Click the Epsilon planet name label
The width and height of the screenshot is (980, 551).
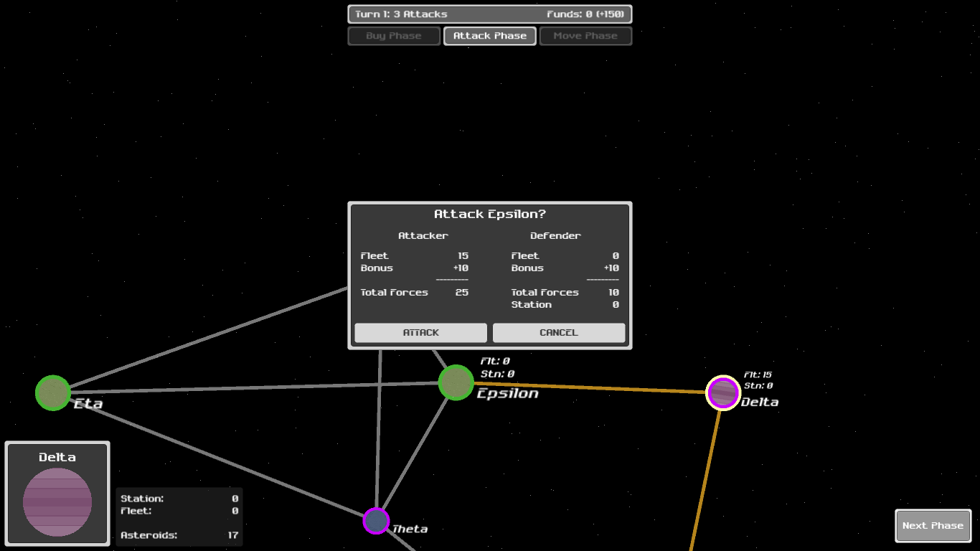pos(508,393)
